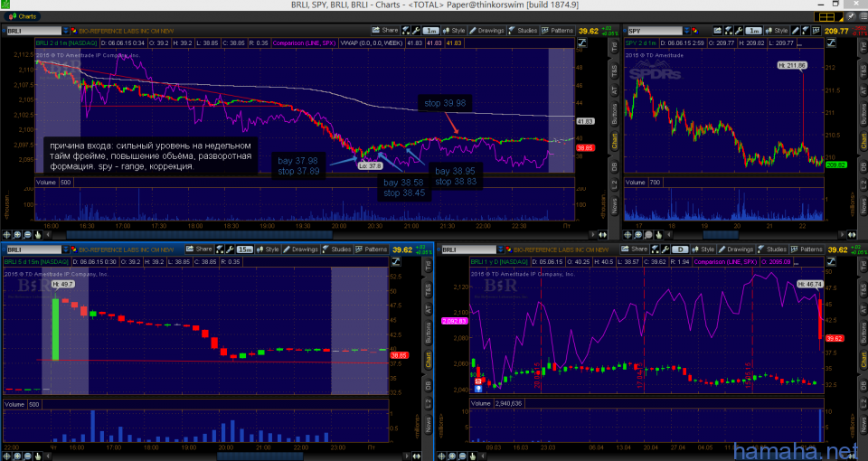Open the 1m timeframe selector
868x461 pixels.
[432, 31]
